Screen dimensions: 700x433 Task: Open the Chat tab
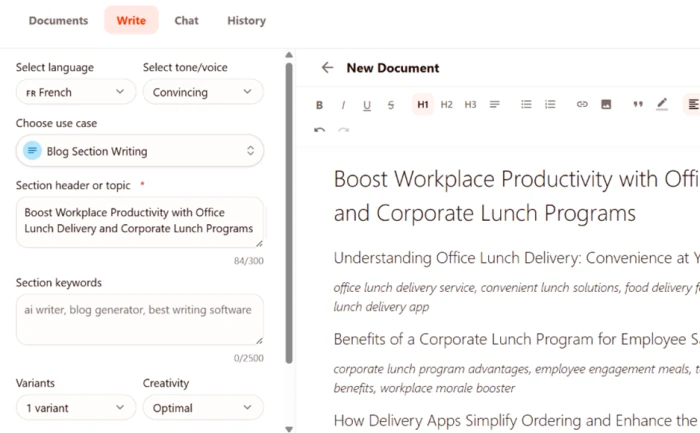click(x=186, y=21)
